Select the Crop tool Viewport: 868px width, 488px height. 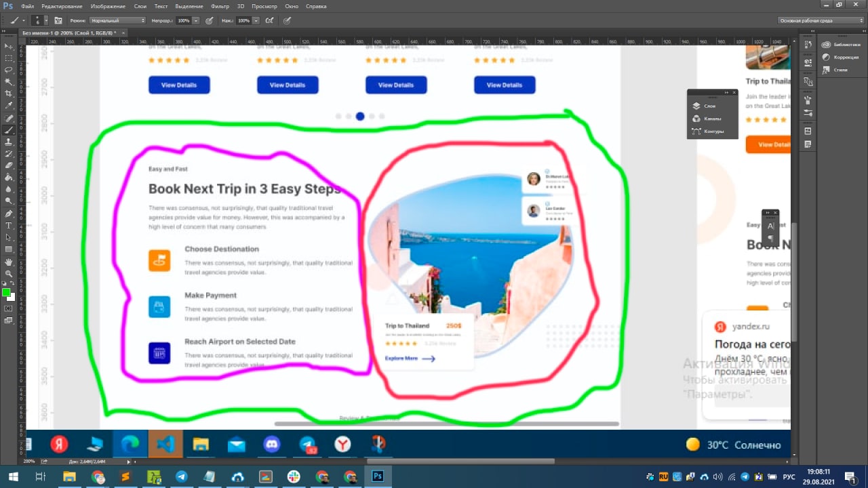pos(9,94)
